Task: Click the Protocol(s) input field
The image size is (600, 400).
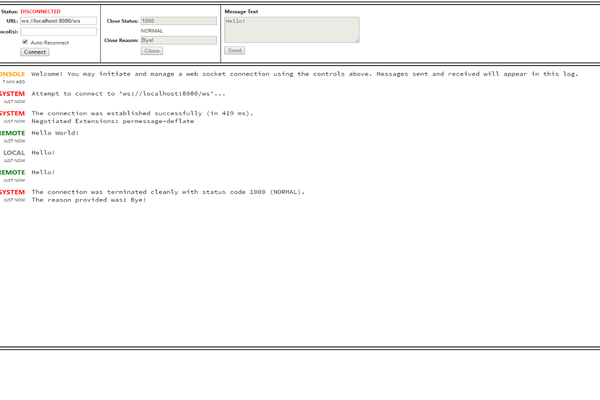Action: pyautogui.click(x=58, y=31)
